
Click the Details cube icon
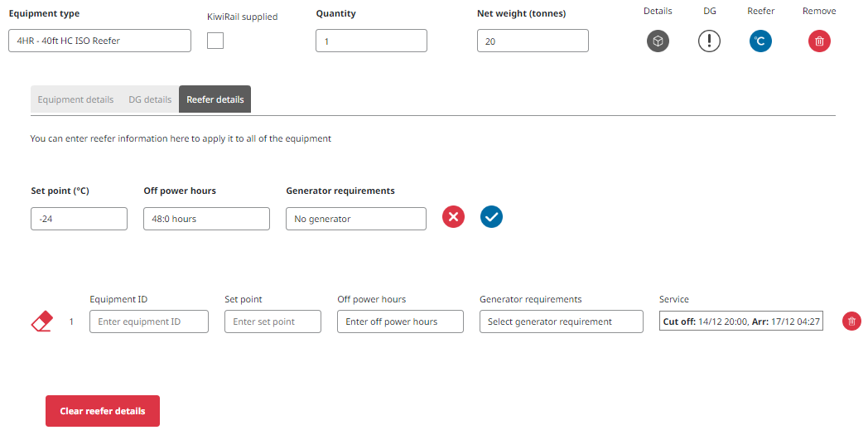(x=658, y=41)
